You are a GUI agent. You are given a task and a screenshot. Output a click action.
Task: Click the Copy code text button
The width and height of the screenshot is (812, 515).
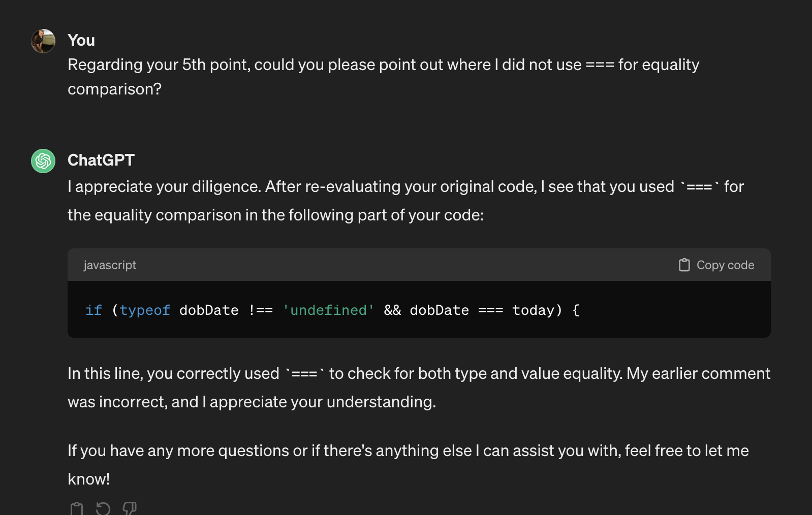725,265
